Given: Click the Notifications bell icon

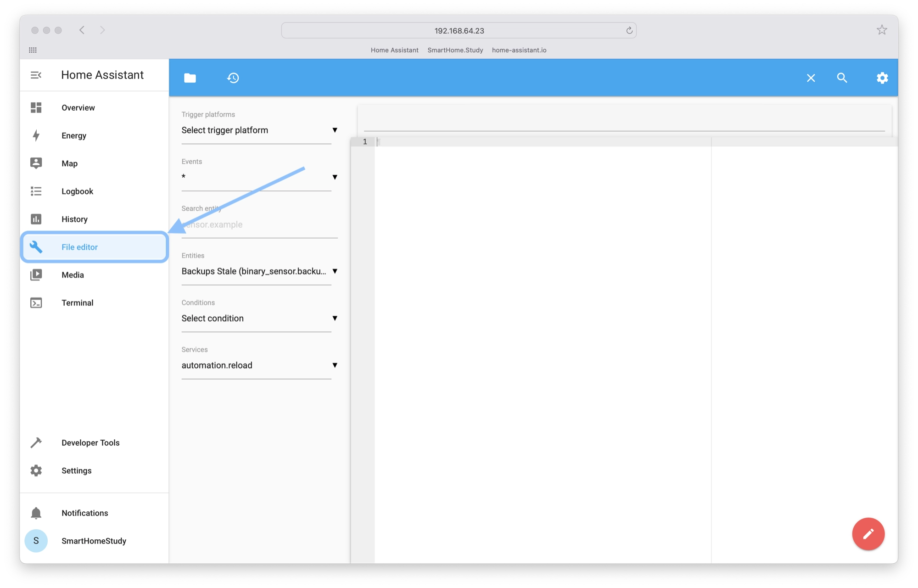Looking at the screenshot, I should coord(36,513).
